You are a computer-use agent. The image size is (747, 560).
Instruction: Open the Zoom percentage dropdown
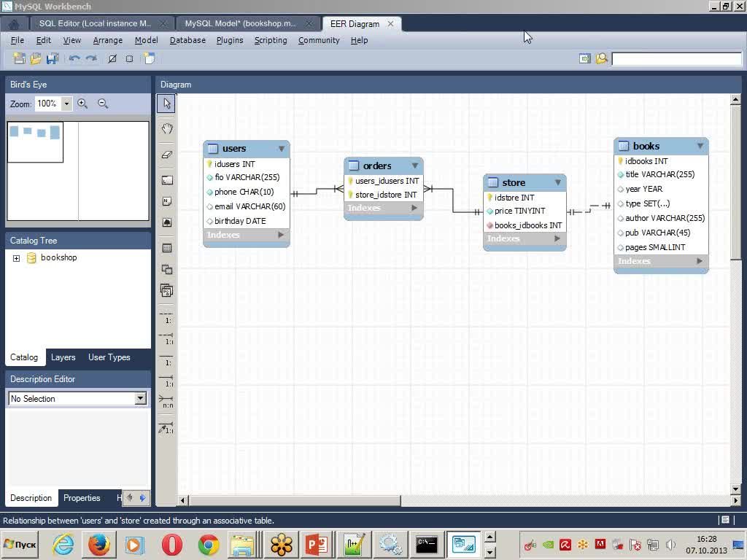(x=66, y=104)
